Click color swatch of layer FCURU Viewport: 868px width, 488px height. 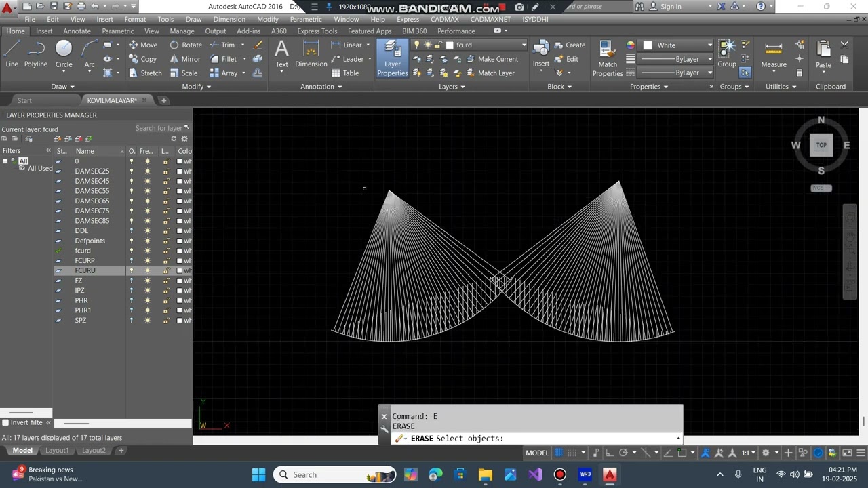tap(179, 270)
